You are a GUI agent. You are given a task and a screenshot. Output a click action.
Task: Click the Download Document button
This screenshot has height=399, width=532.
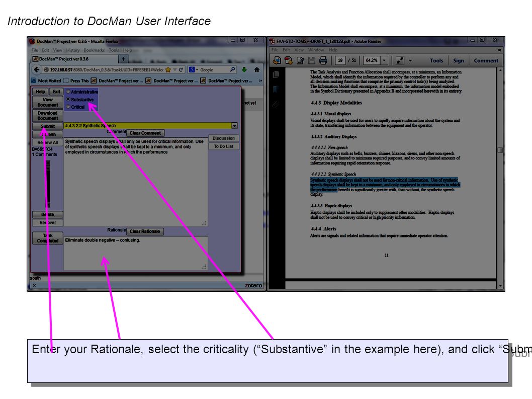(x=47, y=115)
